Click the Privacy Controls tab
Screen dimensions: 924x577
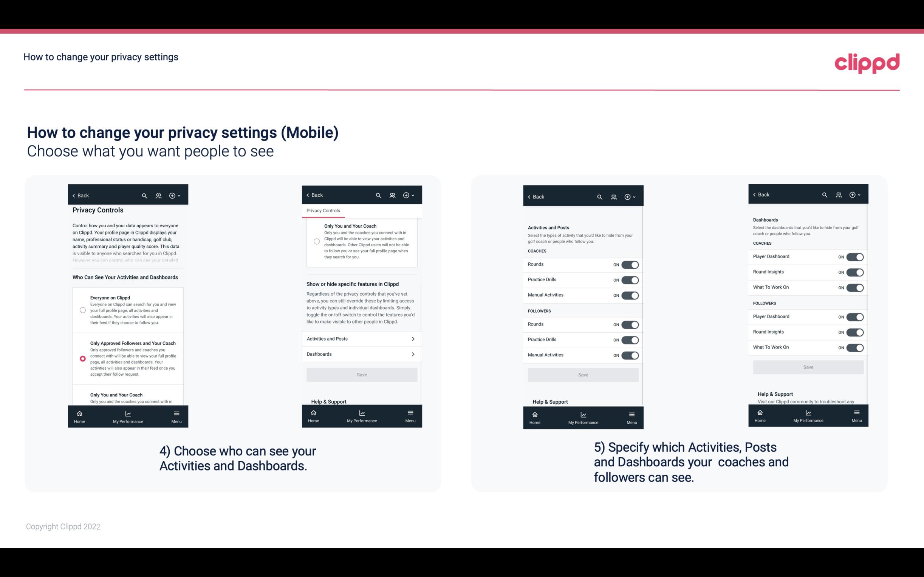(x=323, y=211)
